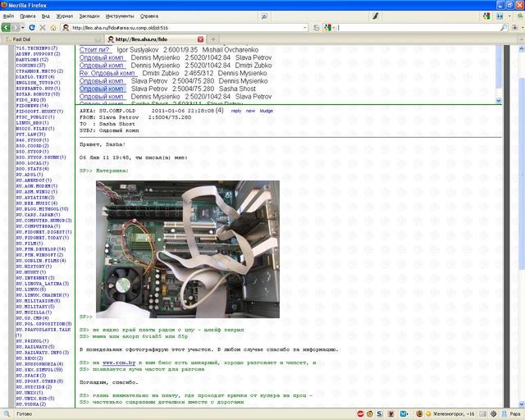Click the reply link in message header
This screenshot has width=525, height=420.
point(236,110)
